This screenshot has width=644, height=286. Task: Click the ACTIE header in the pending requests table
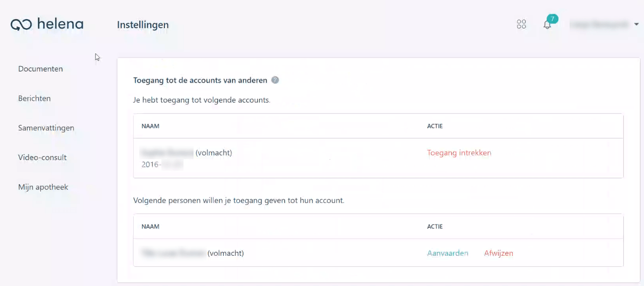click(x=435, y=227)
